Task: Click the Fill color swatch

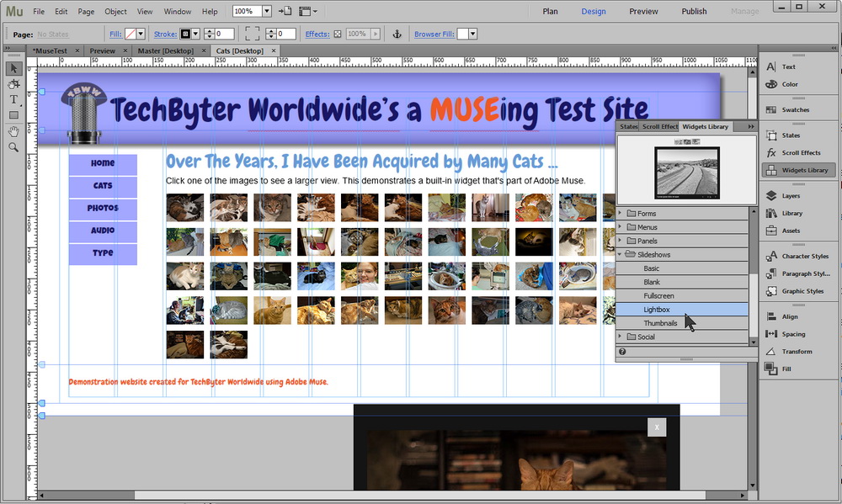Action: 130,34
